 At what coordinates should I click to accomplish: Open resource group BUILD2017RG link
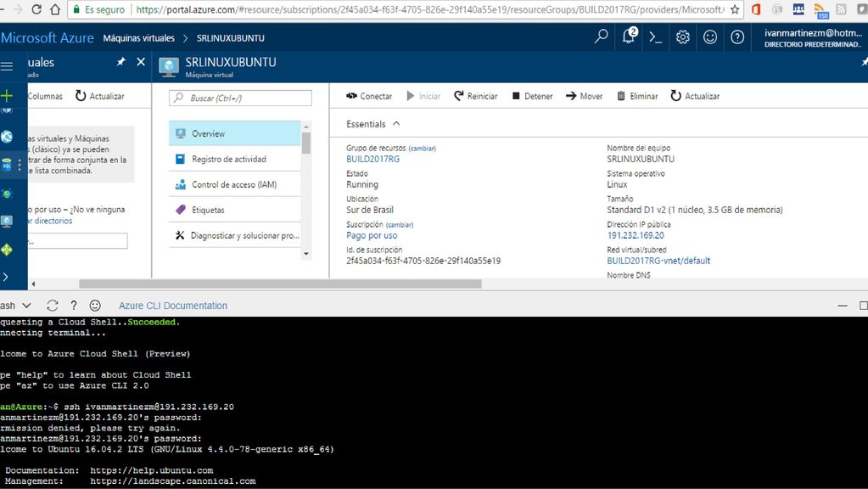[372, 159]
